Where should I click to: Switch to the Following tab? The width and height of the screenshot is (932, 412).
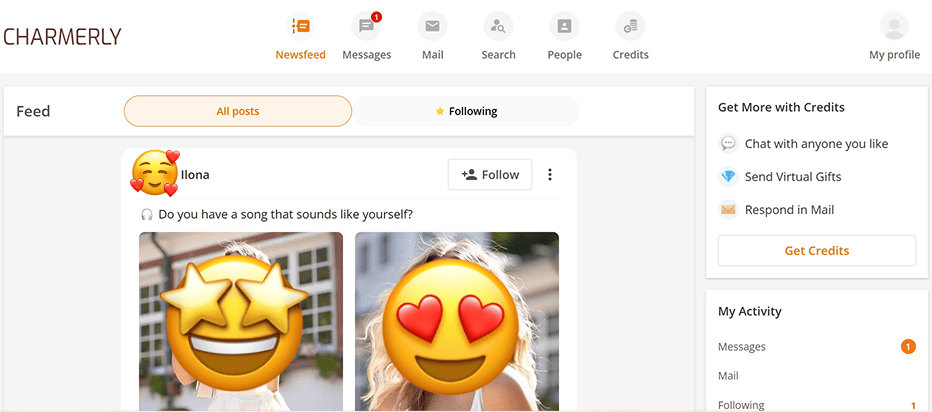(466, 111)
